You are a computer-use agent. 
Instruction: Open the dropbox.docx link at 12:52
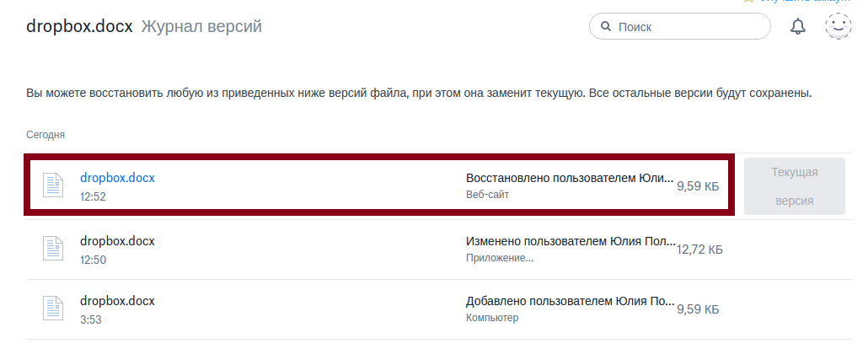pos(117,178)
